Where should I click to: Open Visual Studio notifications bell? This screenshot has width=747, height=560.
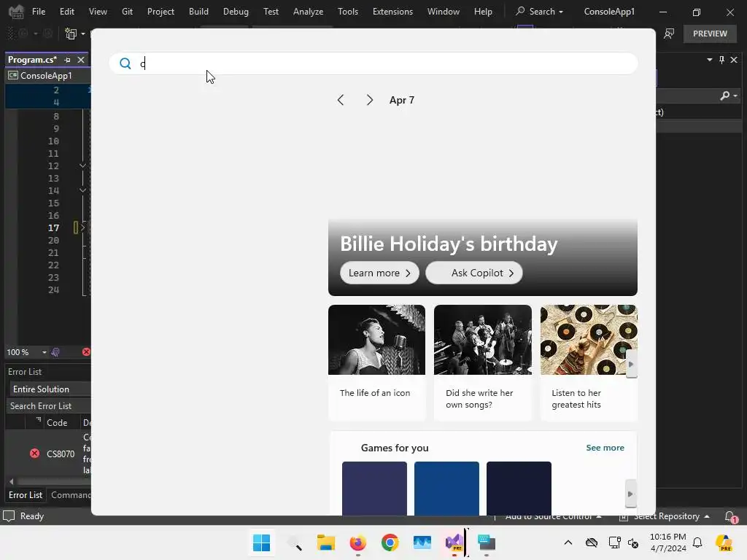click(730, 517)
